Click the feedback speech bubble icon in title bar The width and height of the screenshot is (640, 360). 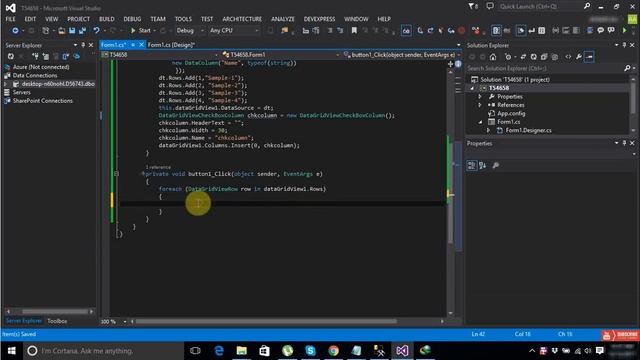coord(490,6)
